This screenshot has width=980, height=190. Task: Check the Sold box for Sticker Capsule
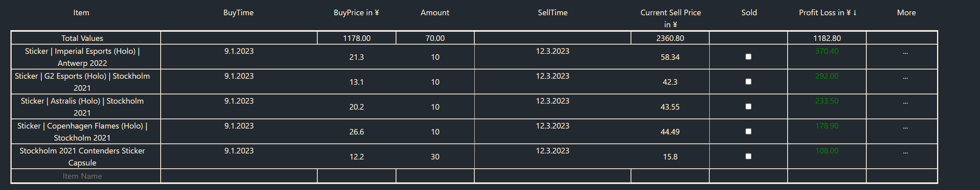[x=748, y=156]
